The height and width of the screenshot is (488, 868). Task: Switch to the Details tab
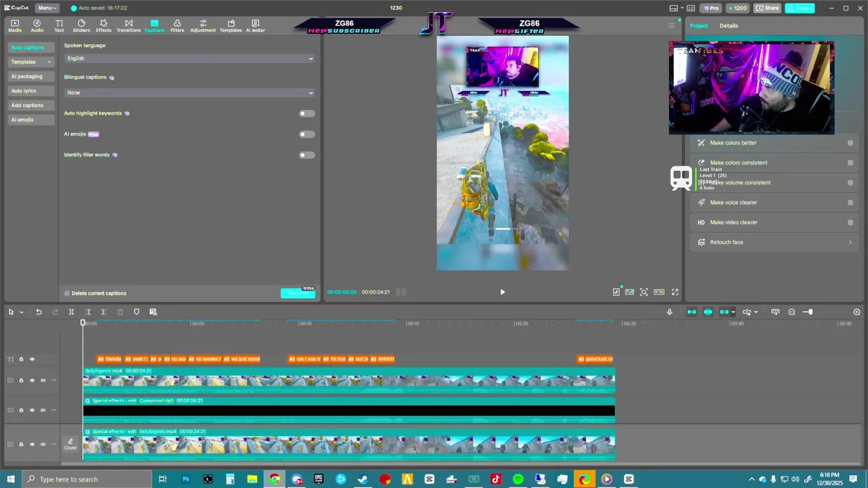[729, 26]
